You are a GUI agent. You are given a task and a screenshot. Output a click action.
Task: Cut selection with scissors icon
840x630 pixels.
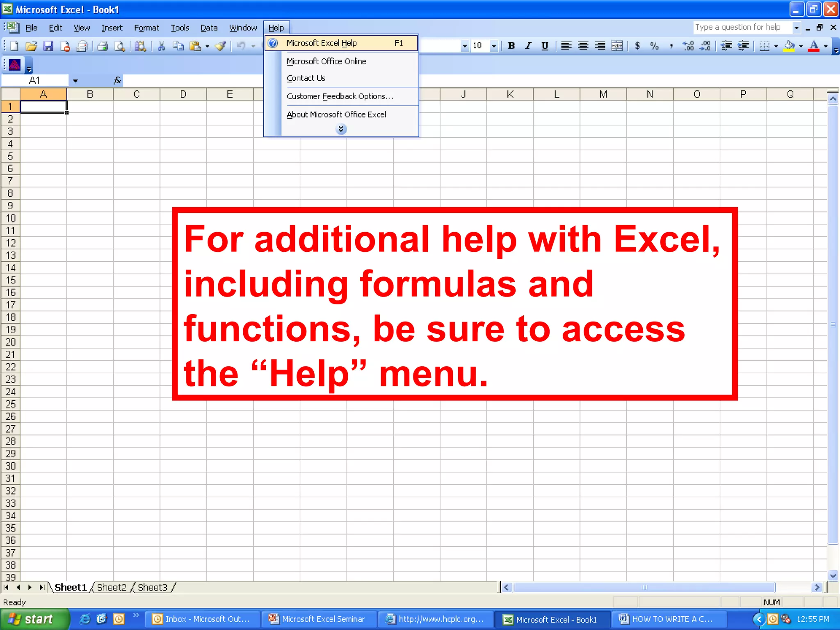click(161, 46)
